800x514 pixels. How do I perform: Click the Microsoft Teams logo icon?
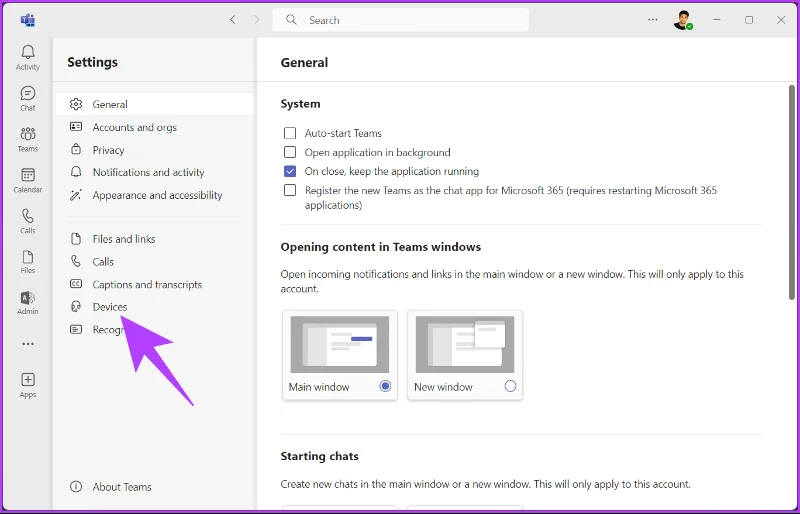pos(28,20)
